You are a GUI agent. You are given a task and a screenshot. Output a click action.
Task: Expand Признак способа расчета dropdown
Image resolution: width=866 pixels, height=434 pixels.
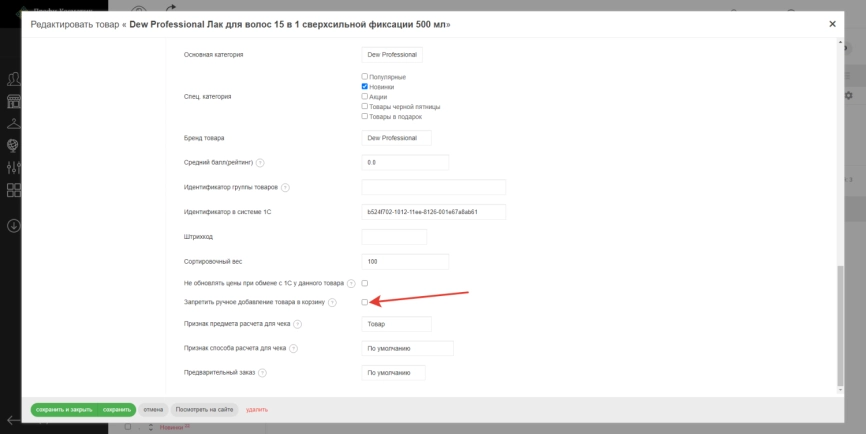pyautogui.click(x=408, y=348)
